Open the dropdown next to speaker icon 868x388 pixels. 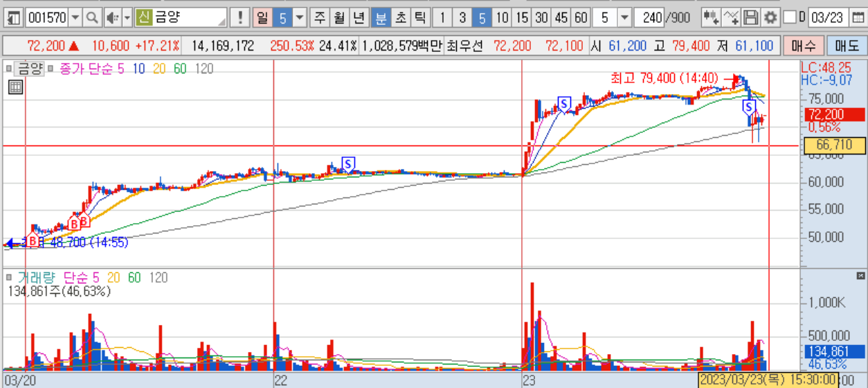(127, 17)
